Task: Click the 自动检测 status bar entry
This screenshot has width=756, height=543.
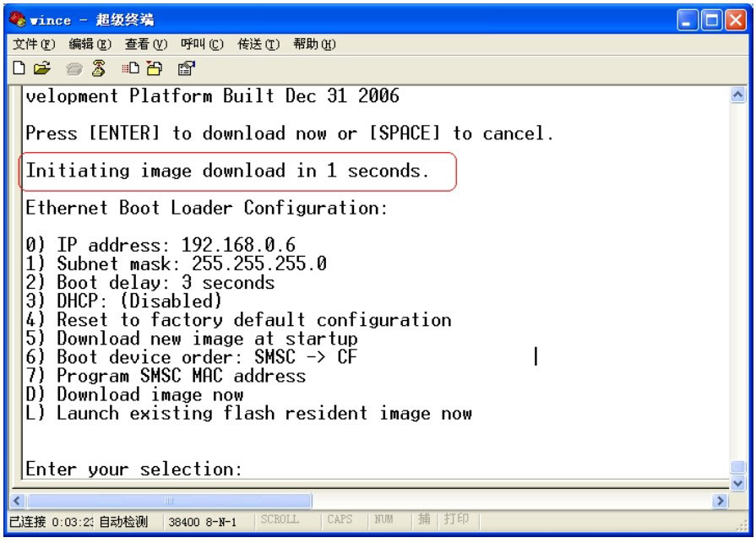Action: (123, 522)
